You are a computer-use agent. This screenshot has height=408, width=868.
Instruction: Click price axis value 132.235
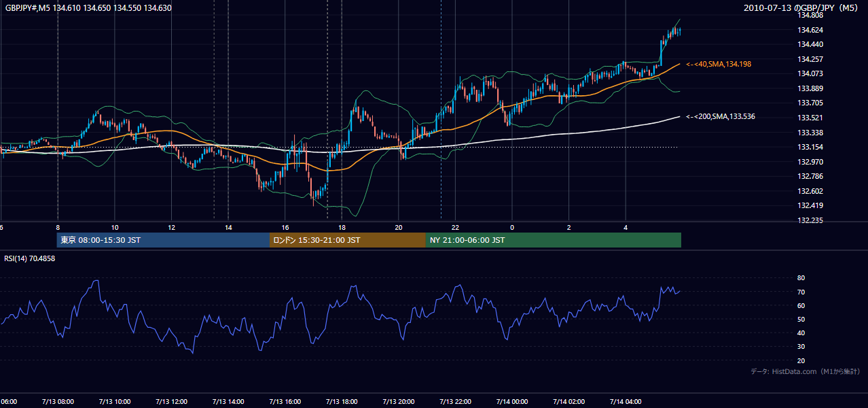(811, 220)
